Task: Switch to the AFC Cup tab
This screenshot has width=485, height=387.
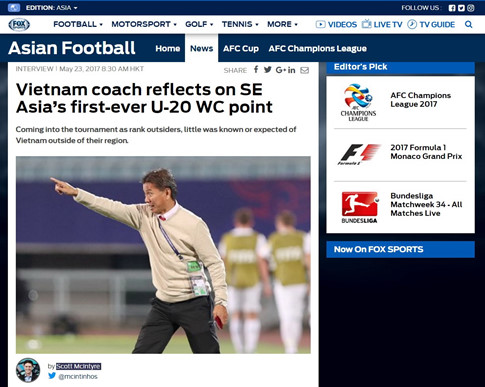Action: pyautogui.click(x=241, y=49)
